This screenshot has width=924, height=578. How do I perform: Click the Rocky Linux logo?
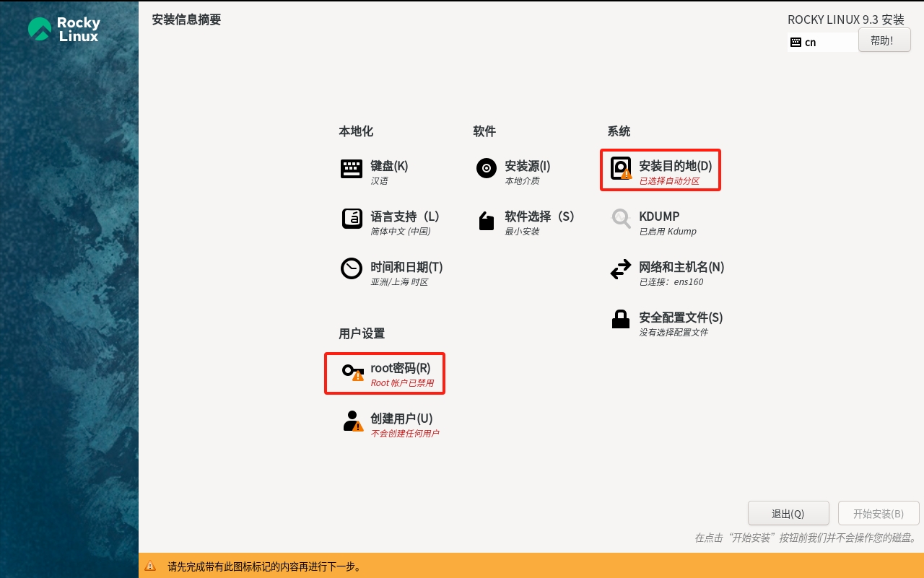click(x=64, y=30)
